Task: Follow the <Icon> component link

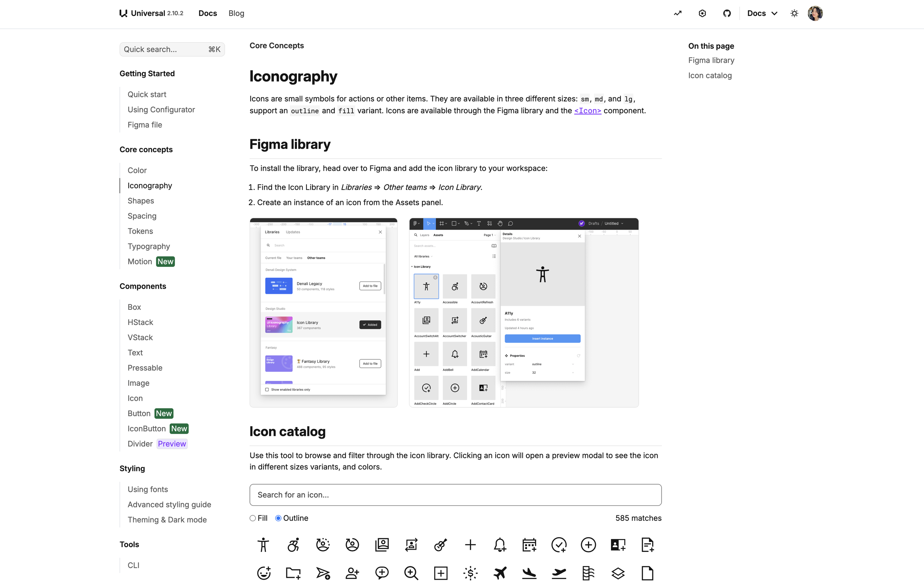Action: [x=587, y=111]
